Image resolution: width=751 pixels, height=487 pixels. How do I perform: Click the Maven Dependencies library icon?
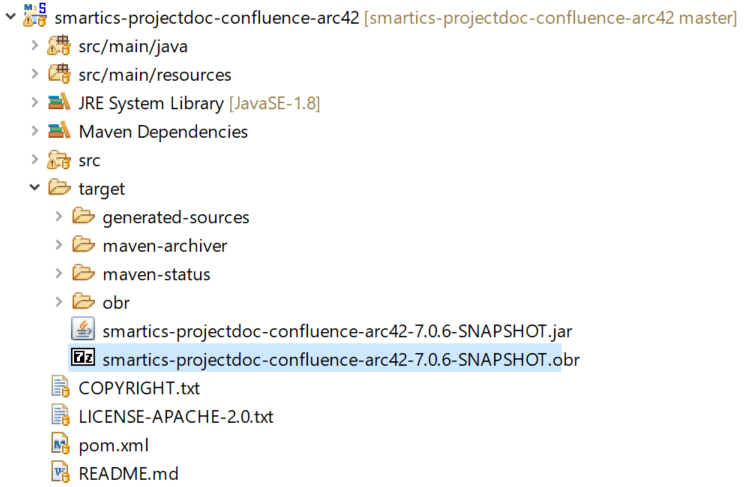(60, 131)
